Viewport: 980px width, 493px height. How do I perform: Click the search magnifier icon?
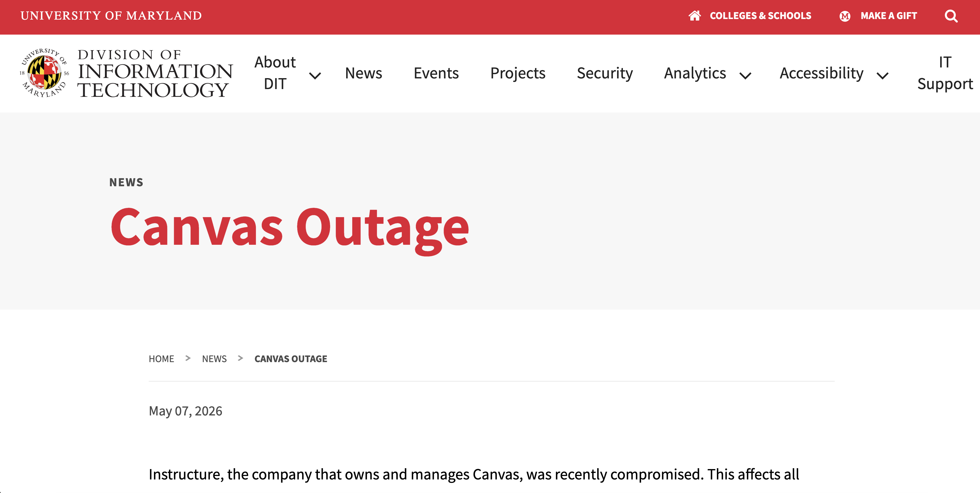click(951, 16)
